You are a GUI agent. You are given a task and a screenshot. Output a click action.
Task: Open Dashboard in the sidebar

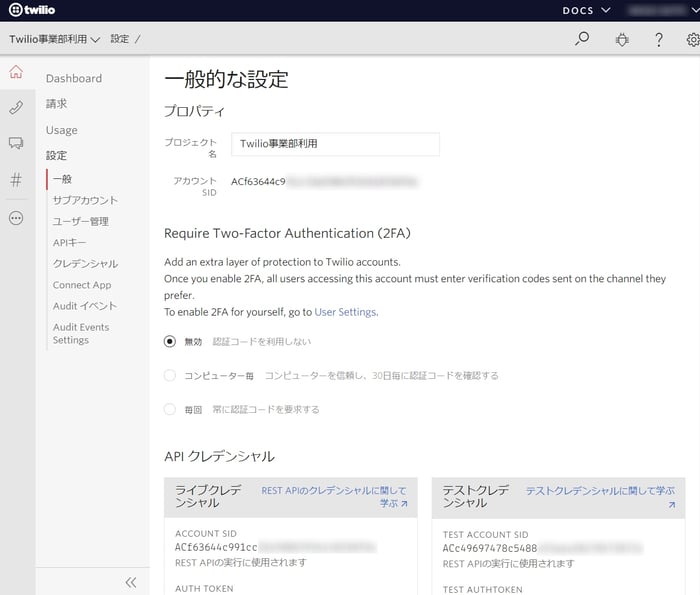[74, 79]
